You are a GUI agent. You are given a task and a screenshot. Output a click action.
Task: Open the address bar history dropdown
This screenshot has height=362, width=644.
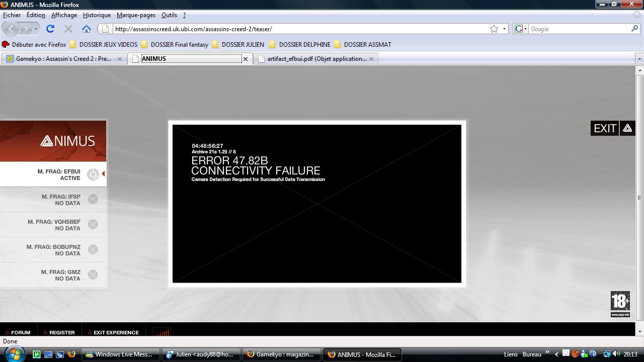[504, 29]
